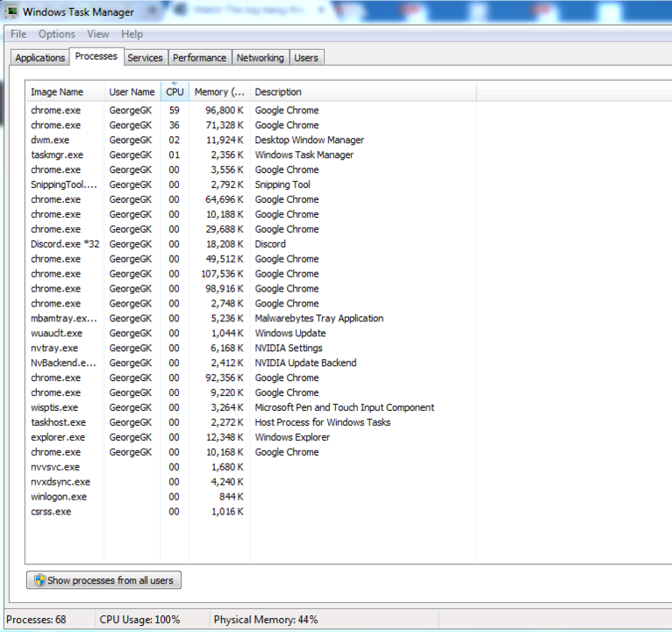Switch to the Users tab
The width and height of the screenshot is (672, 632).
pos(306,57)
